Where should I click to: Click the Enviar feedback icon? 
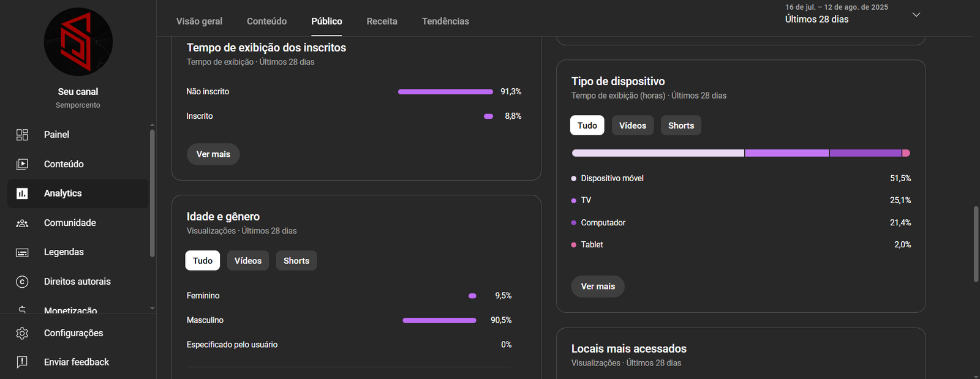[x=22, y=362]
